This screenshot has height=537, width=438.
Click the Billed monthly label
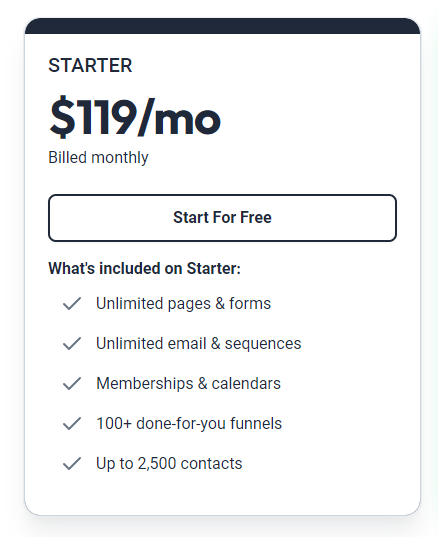(98, 158)
